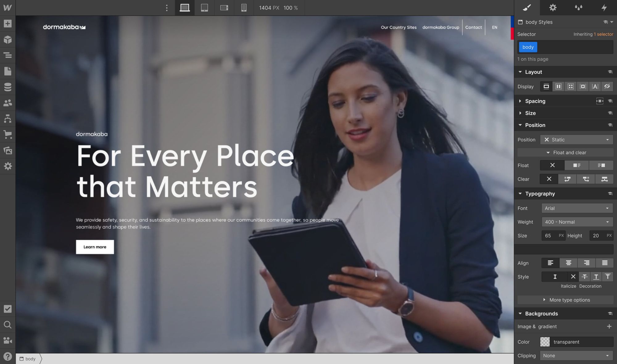This screenshot has height=364, width=617.
Task: Click the Learn more button
Action: click(x=95, y=247)
